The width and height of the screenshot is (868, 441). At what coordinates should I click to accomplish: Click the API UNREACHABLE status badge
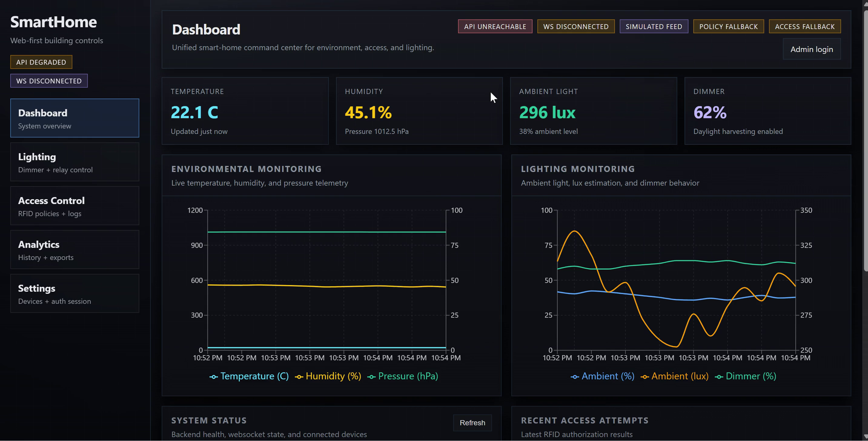click(x=495, y=27)
